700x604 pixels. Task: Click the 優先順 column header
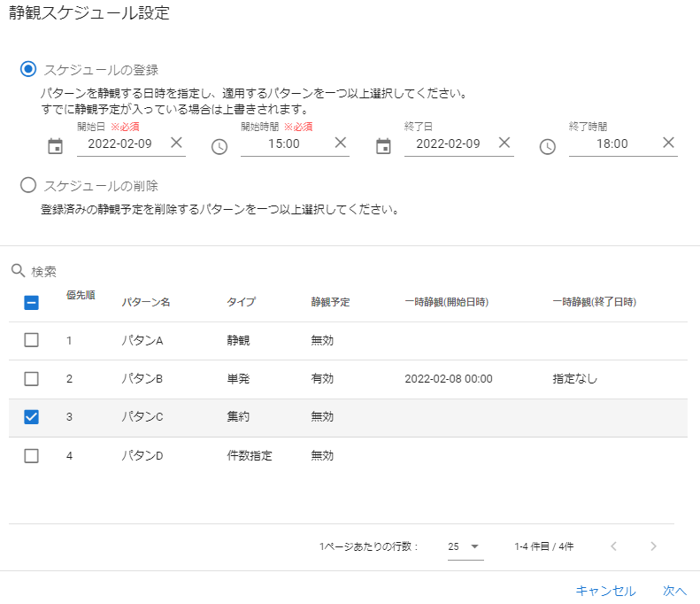click(81, 296)
